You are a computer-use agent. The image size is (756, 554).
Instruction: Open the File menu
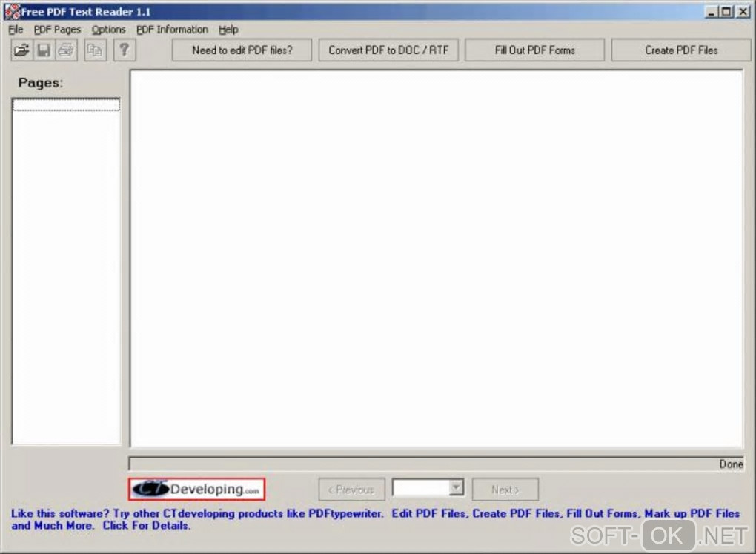tap(16, 30)
